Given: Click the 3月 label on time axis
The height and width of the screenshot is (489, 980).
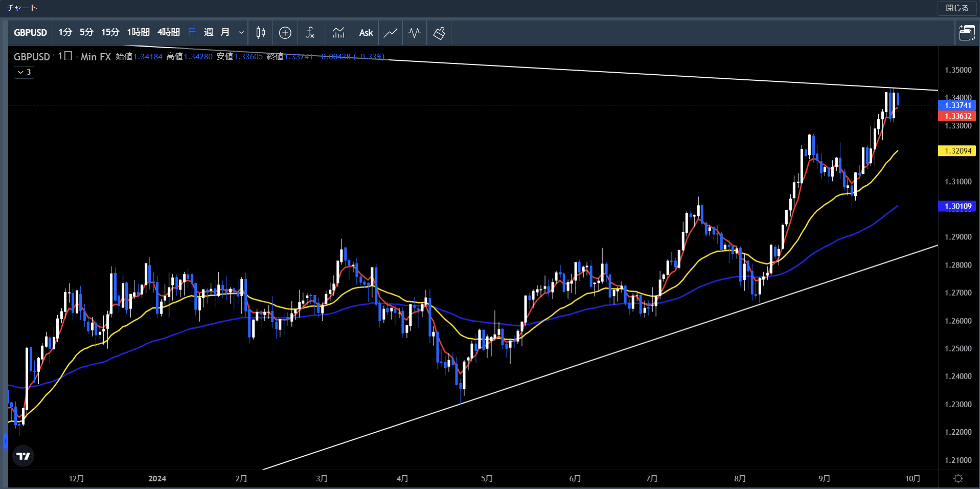Looking at the screenshot, I should click(x=322, y=479).
